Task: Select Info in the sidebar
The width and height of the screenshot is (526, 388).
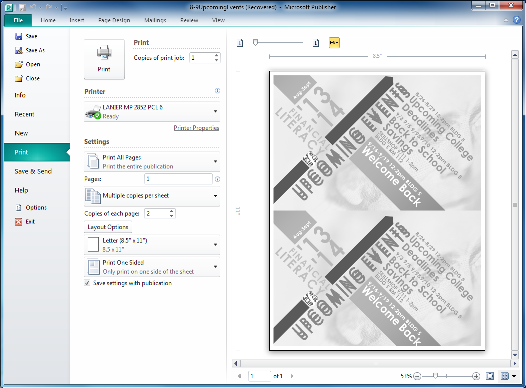Action: click(20, 95)
